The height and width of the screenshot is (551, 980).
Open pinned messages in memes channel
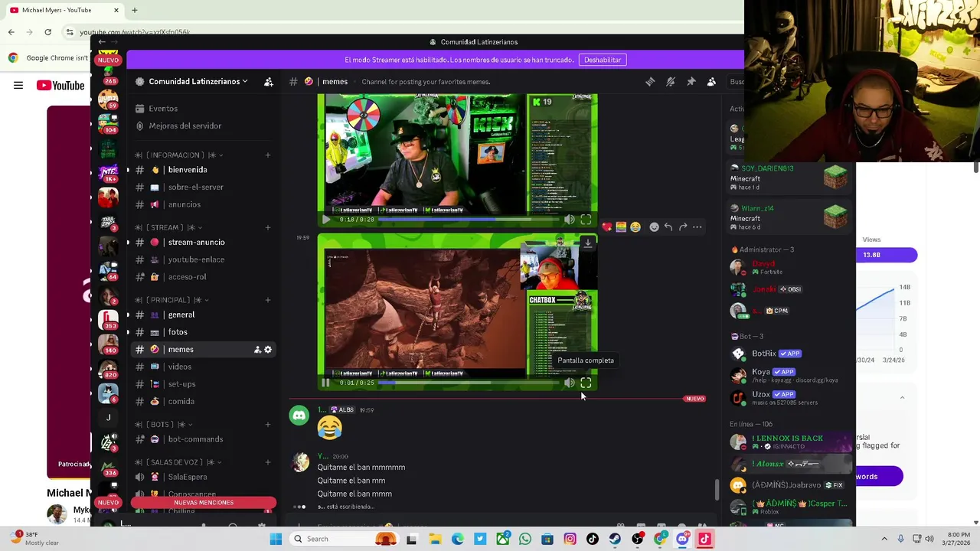(x=691, y=82)
